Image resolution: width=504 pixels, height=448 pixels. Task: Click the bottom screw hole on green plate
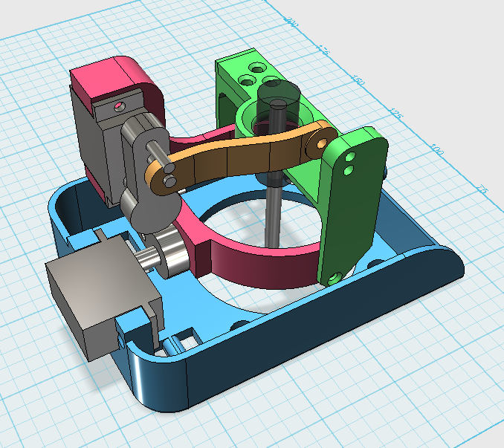[336, 277]
